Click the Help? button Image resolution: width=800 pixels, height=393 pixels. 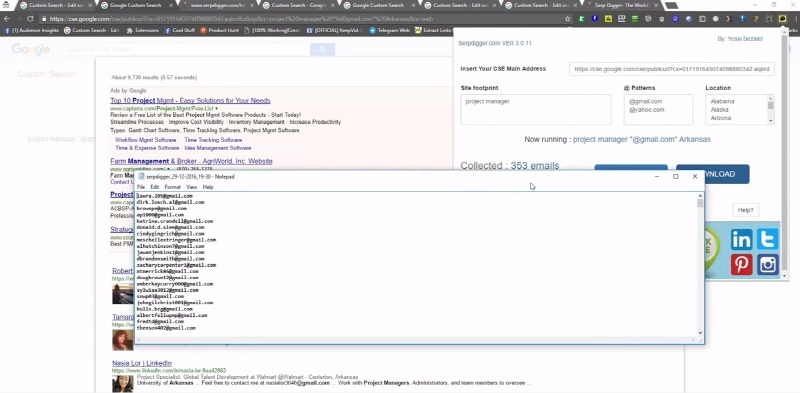pos(745,210)
